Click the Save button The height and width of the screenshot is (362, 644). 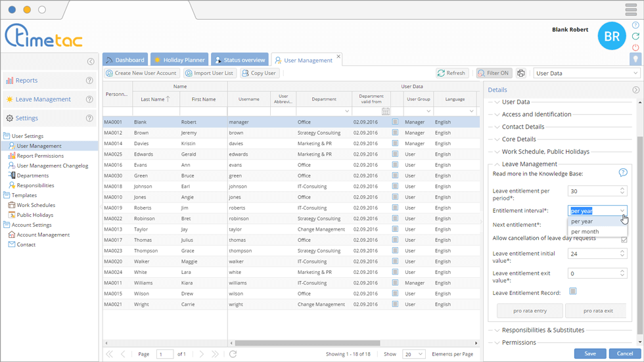pos(589,353)
